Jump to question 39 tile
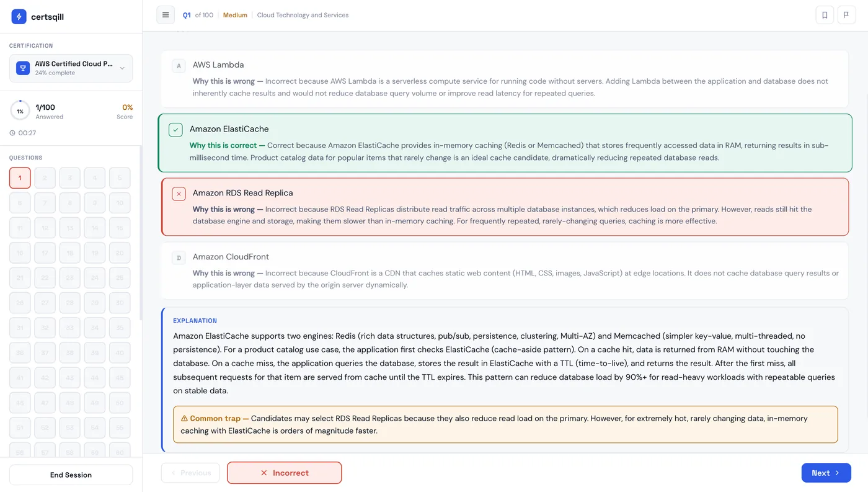 [95, 353]
